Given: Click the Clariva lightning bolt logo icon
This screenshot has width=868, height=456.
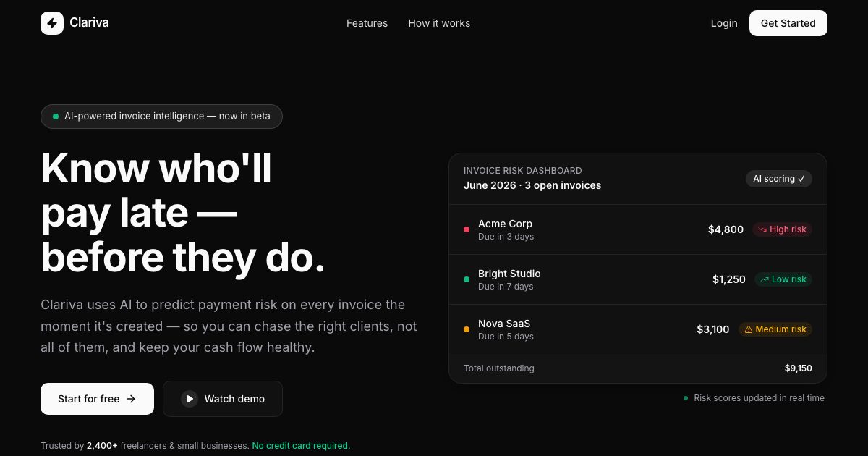Looking at the screenshot, I should 52,23.
